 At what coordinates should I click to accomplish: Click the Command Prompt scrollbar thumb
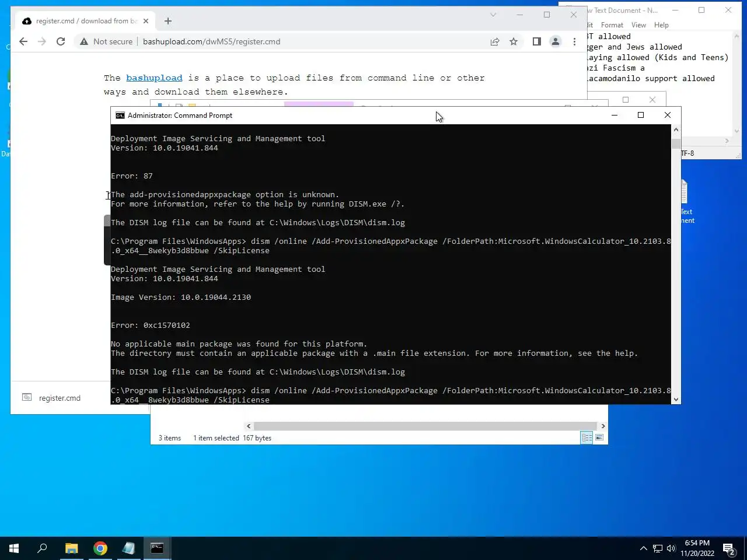click(x=676, y=143)
